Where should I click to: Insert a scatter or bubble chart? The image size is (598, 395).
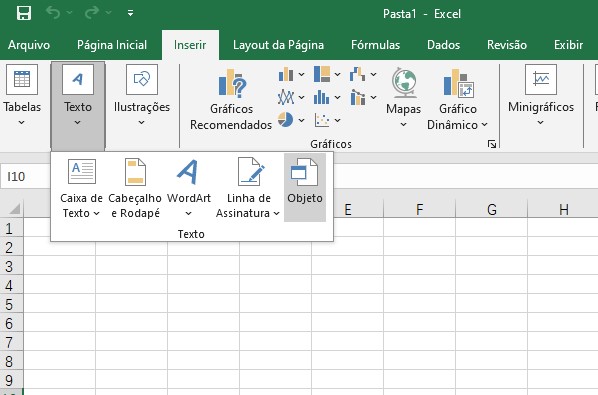pos(322,120)
